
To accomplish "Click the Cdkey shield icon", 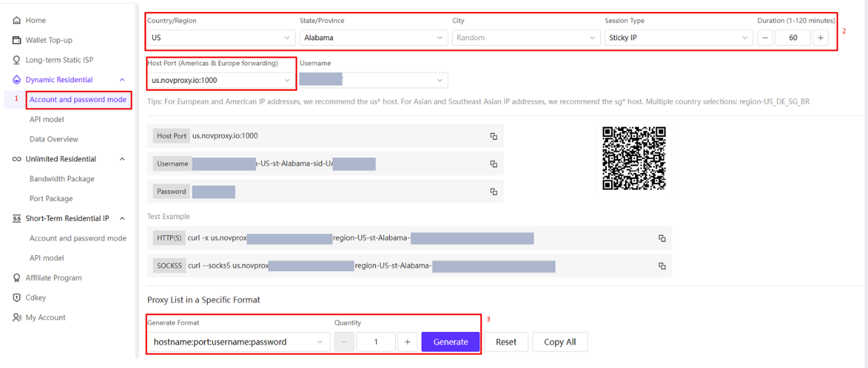I will tap(17, 298).
